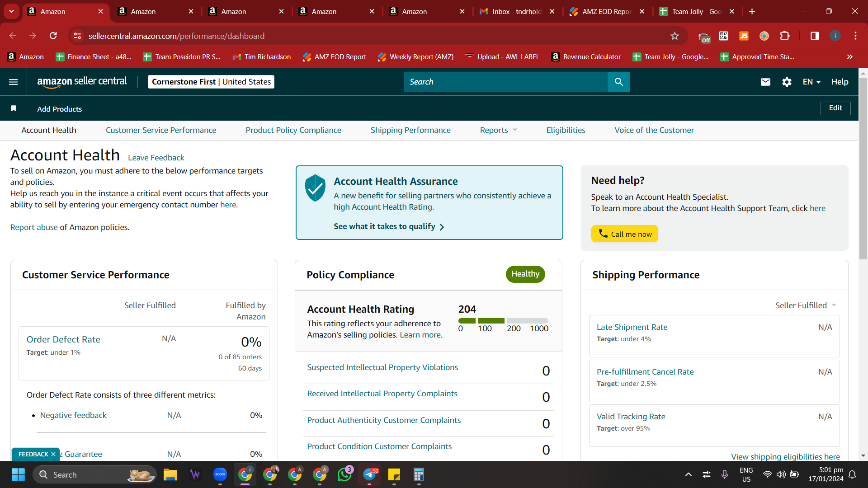Open the Report abuse link
This screenshot has width=868, height=488.
[34, 227]
